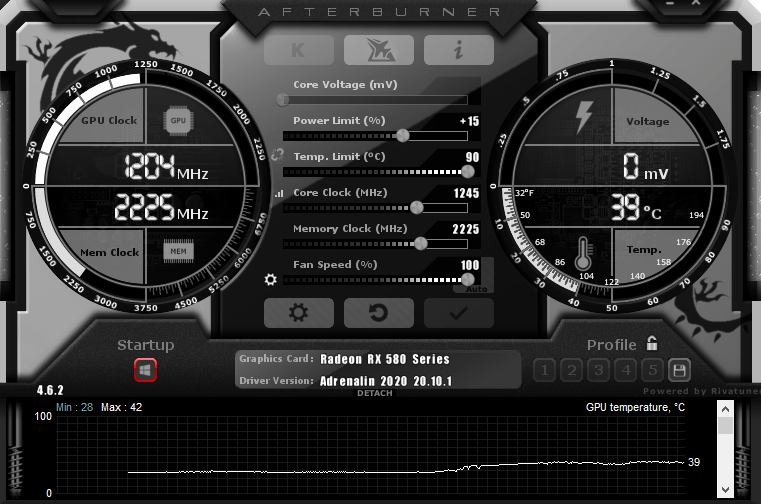Click the Min : 28 label

(74, 407)
